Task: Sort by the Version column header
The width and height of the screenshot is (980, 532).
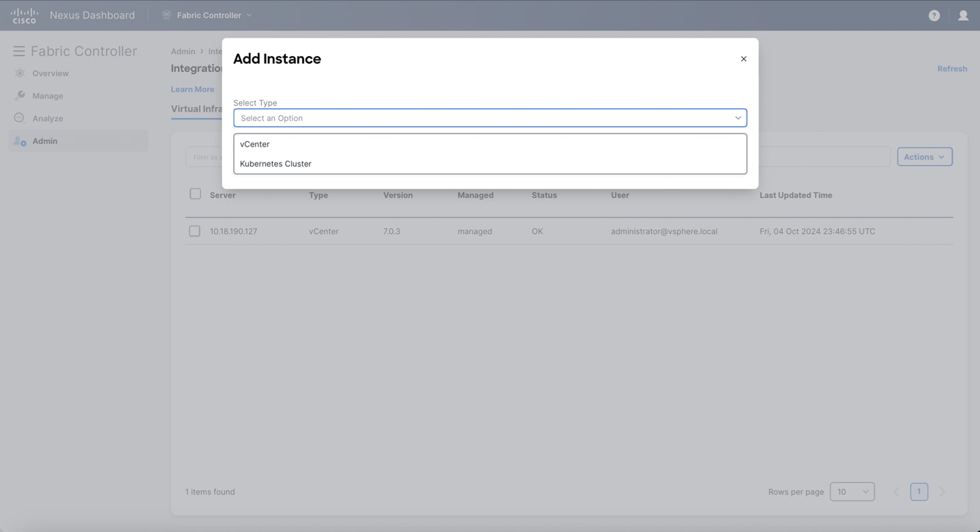Action: point(398,195)
